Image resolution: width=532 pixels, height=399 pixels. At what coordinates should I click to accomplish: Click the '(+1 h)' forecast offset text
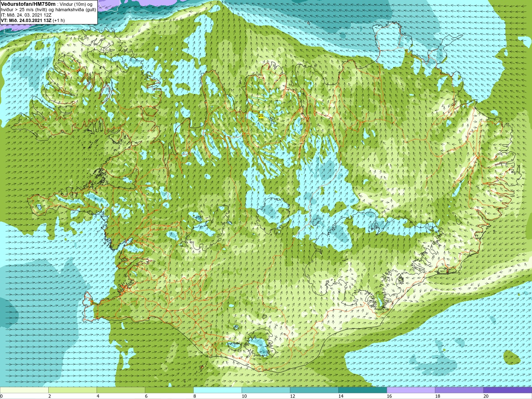59,20
